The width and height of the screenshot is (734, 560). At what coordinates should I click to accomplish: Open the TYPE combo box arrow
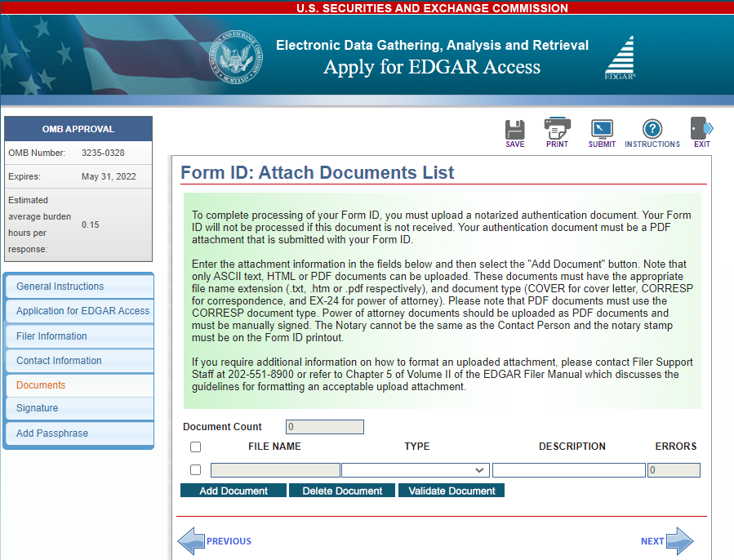point(481,469)
